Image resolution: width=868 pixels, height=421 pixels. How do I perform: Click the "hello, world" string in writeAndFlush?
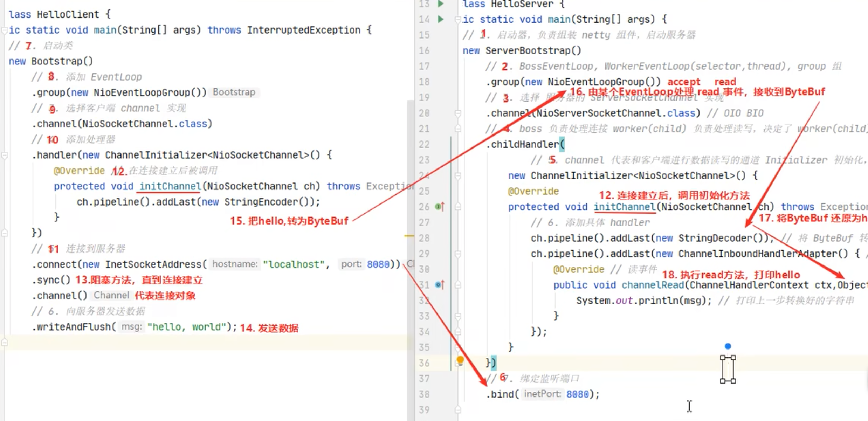(186, 327)
